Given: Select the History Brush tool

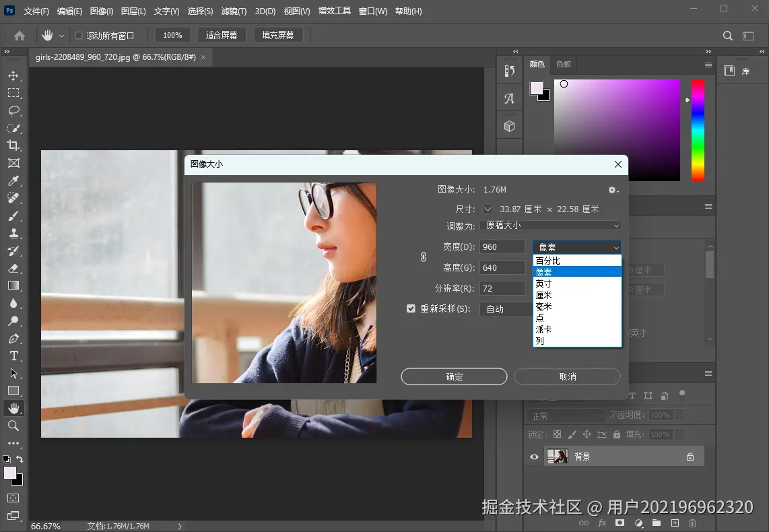Looking at the screenshot, I should [13, 251].
